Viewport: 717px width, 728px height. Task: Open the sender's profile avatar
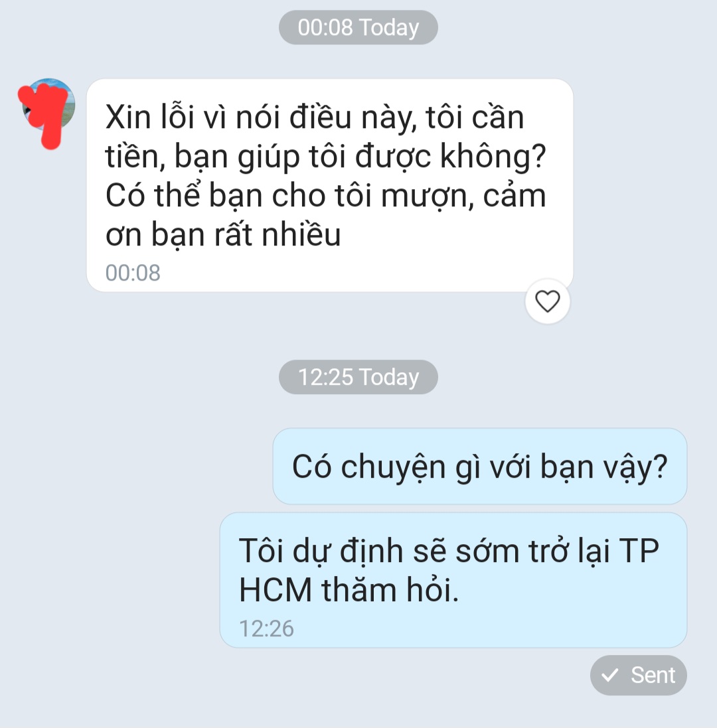point(48,104)
